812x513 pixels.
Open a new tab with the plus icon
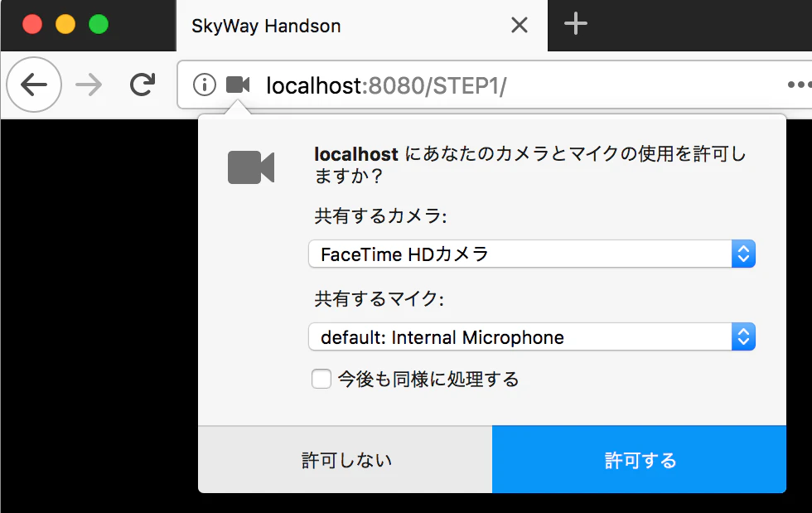point(575,24)
